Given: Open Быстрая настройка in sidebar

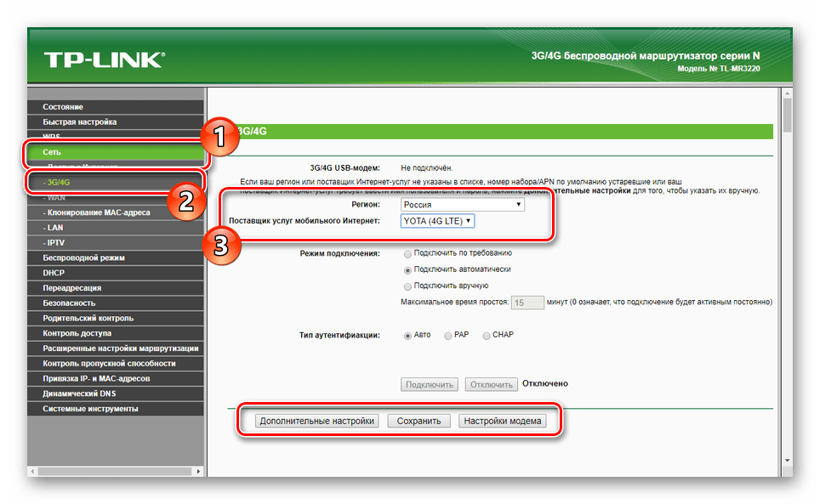Looking at the screenshot, I should 115,122.
